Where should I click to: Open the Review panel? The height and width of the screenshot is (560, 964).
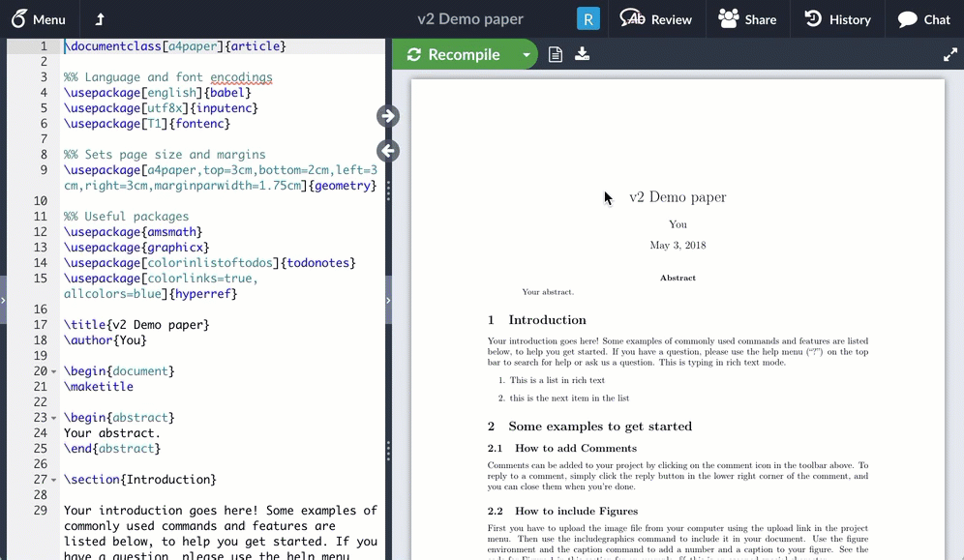click(656, 18)
